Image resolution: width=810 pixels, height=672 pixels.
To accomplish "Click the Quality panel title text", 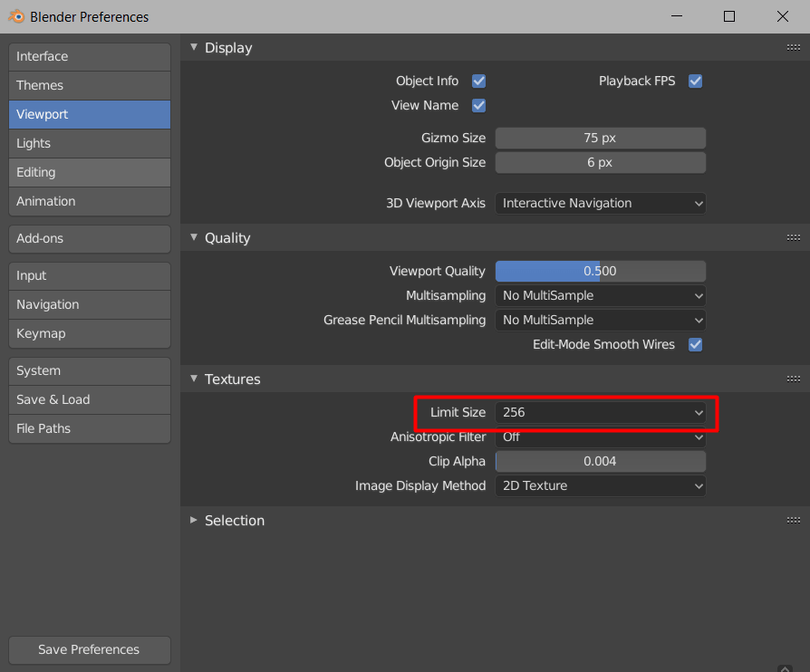I will click(227, 237).
